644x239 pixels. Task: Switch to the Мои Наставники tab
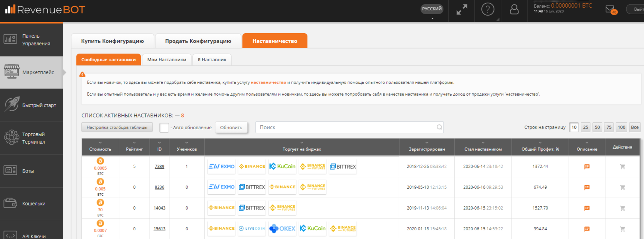tap(166, 60)
